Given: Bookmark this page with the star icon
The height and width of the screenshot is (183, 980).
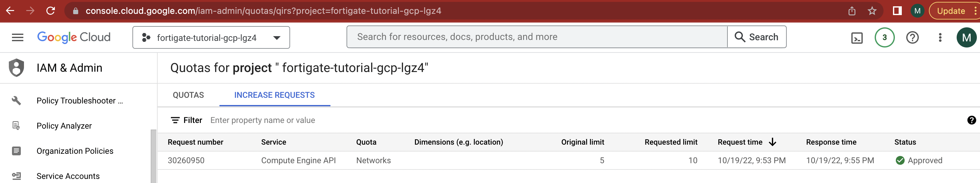Looking at the screenshot, I should pyautogui.click(x=872, y=11).
